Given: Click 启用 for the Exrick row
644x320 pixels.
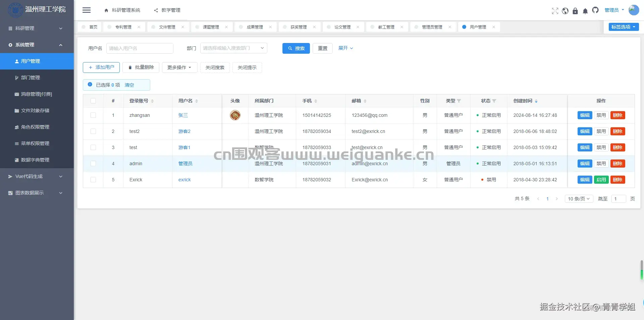Looking at the screenshot, I should (x=601, y=180).
